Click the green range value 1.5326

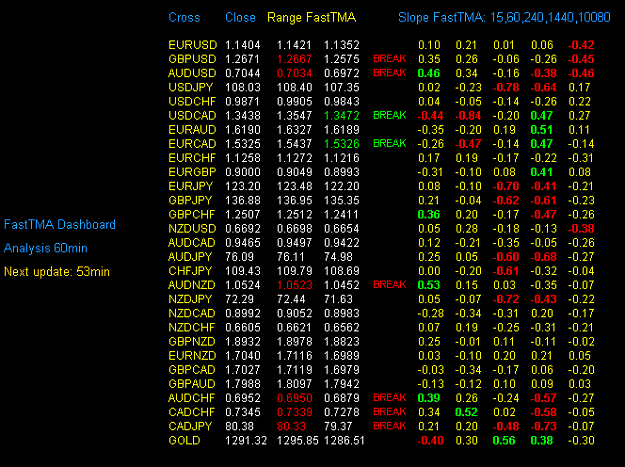pos(342,144)
